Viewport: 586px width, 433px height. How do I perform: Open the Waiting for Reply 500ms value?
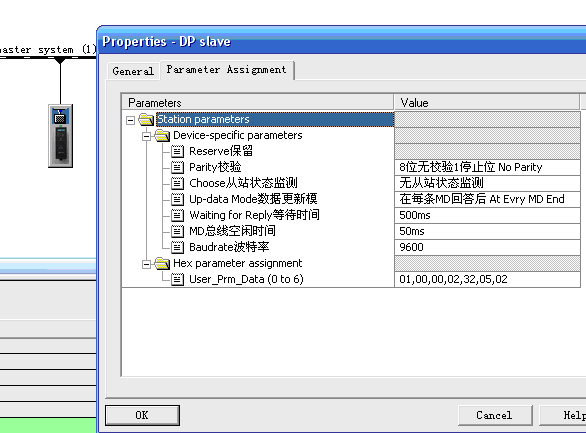click(x=487, y=215)
